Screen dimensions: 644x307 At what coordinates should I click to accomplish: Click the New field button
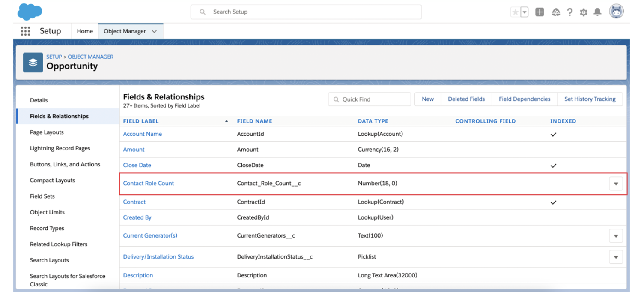click(x=428, y=99)
